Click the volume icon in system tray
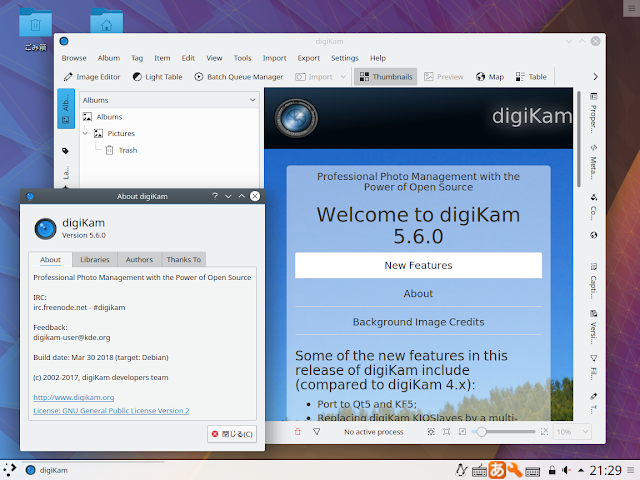The image size is (640, 480). click(566, 470)
